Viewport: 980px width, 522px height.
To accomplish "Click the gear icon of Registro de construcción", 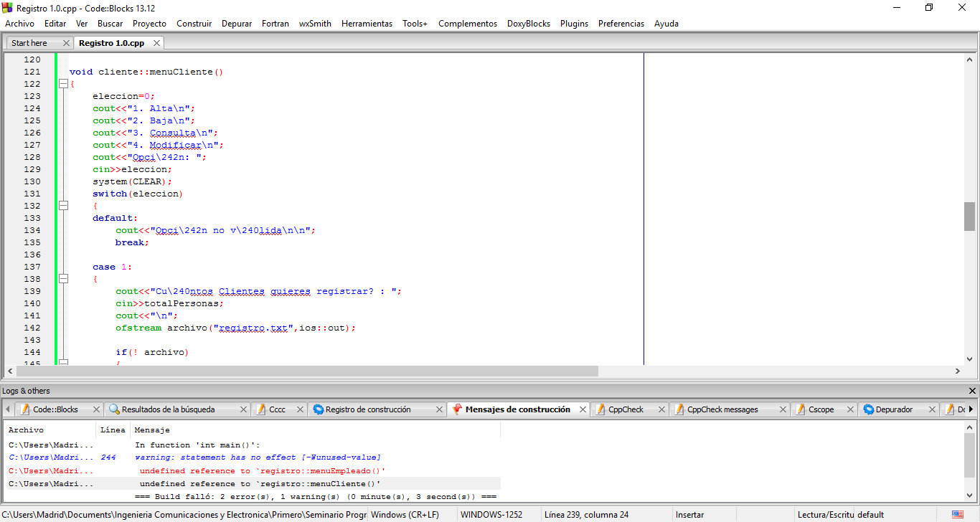I will [x=319, y=409].
